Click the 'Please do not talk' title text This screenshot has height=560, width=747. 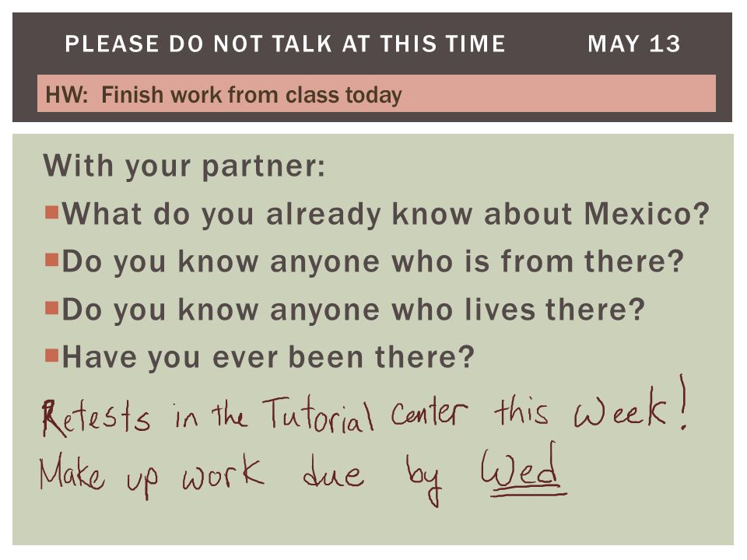(x=285, y=44)
